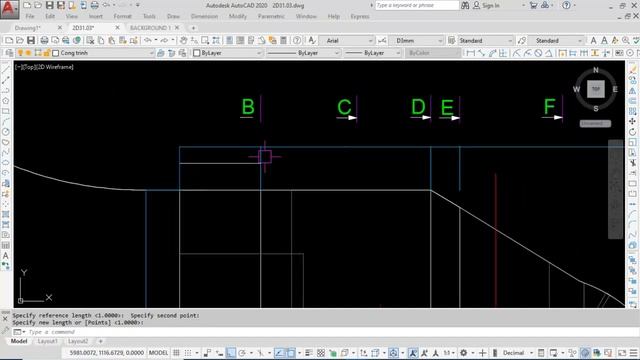Switch to the Layout2 tab
The image size is (640, 360).
78,341
